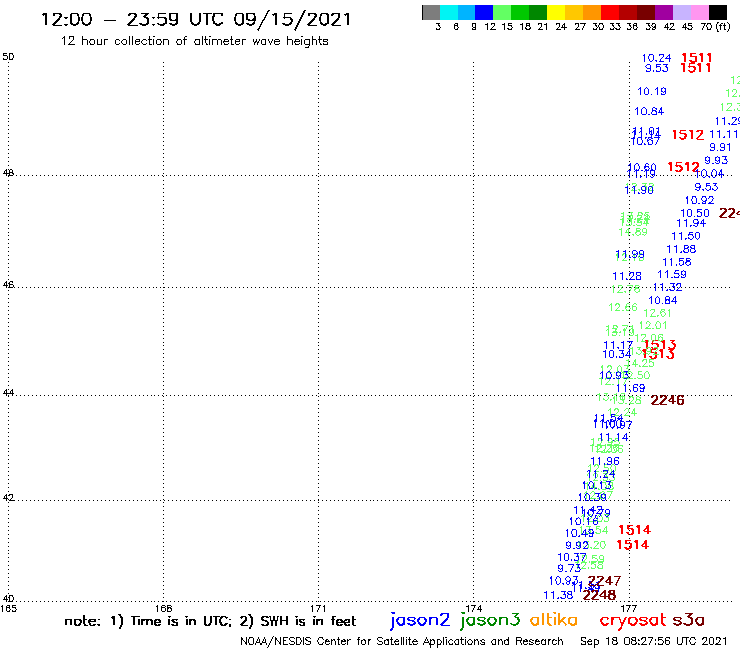Click the wave height value 11.88

(681, 249)
